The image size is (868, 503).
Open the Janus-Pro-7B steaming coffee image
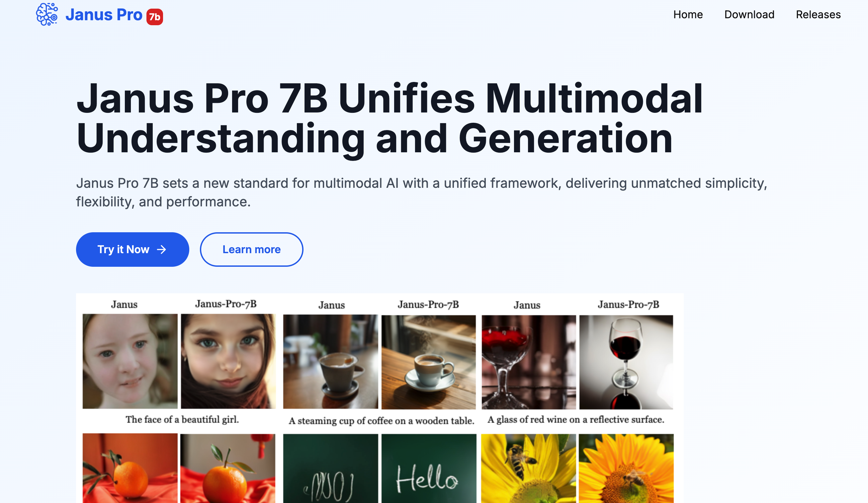tap(428, 362)
